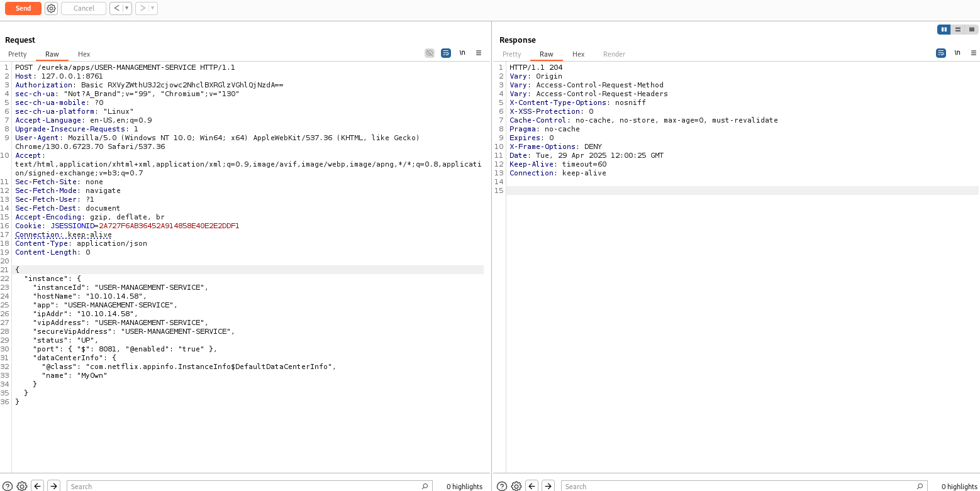Viewport: 980px width, 491px height.
Task: Click the help icon below Request panel
Action: point(8,486)
